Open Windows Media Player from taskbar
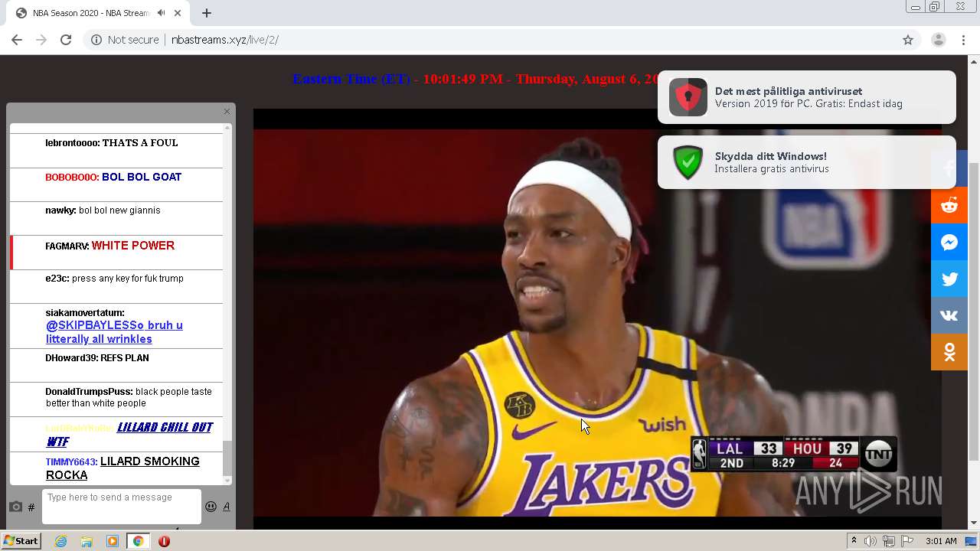 113,541
